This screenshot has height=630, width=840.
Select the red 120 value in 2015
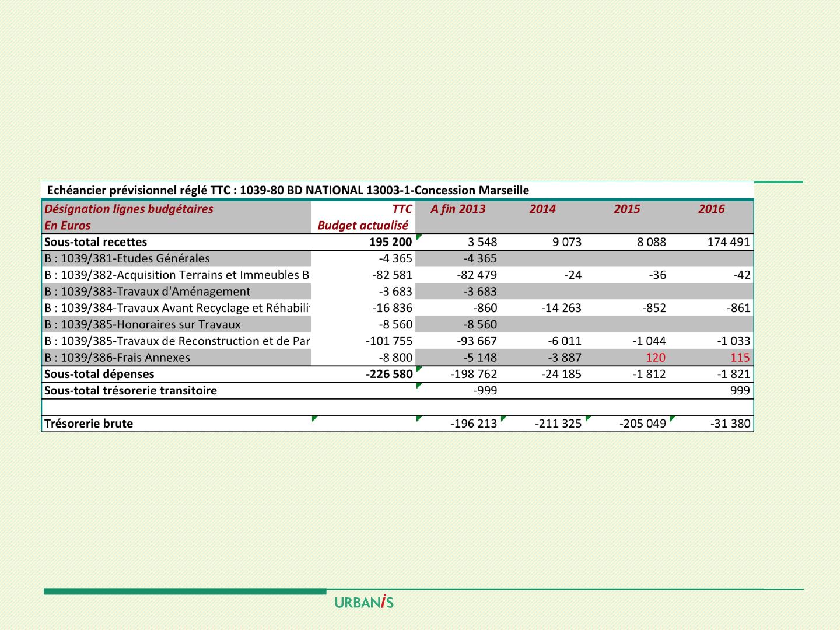[656, 358]
